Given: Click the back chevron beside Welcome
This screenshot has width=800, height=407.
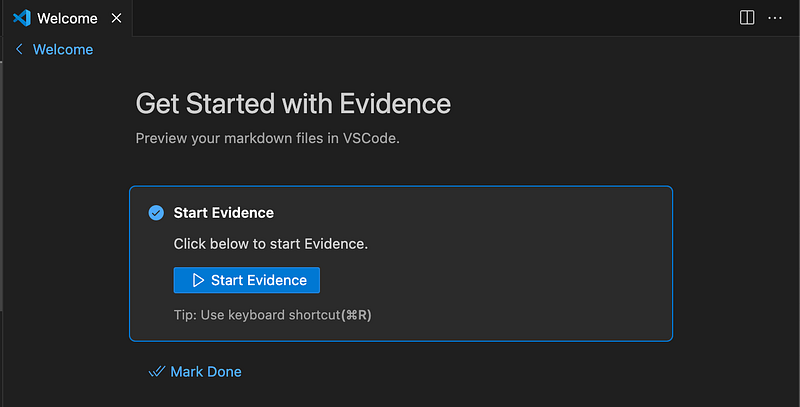Looking at the screenshot, I should click(x=19, y=49).
